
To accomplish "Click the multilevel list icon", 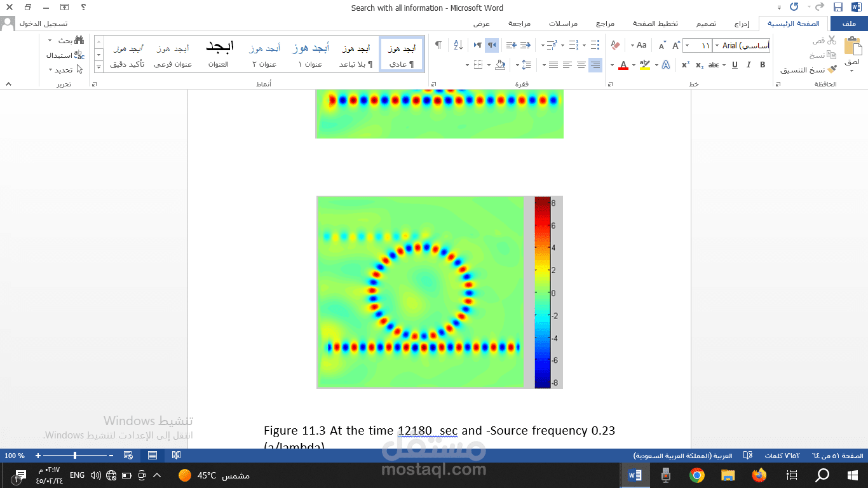I will (x=552, y=45).
